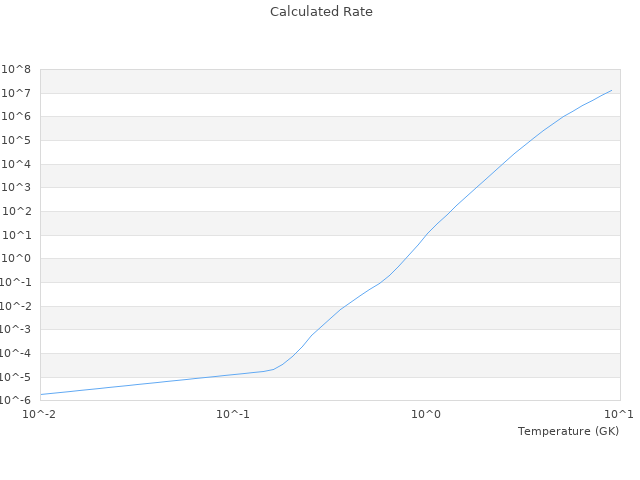Click the 10^3 y-axis tick label
This screenshot has width=640, height=480.
(x=18, y=188)
